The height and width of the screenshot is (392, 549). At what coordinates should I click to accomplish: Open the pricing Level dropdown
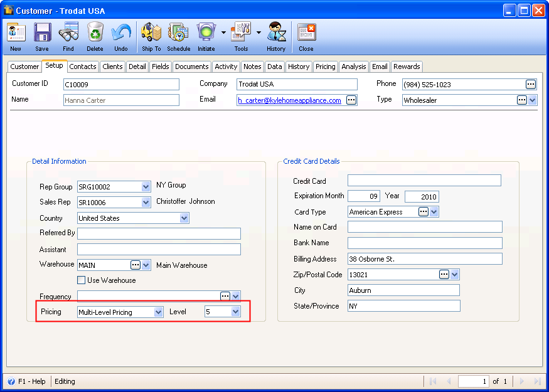[236, 312]
